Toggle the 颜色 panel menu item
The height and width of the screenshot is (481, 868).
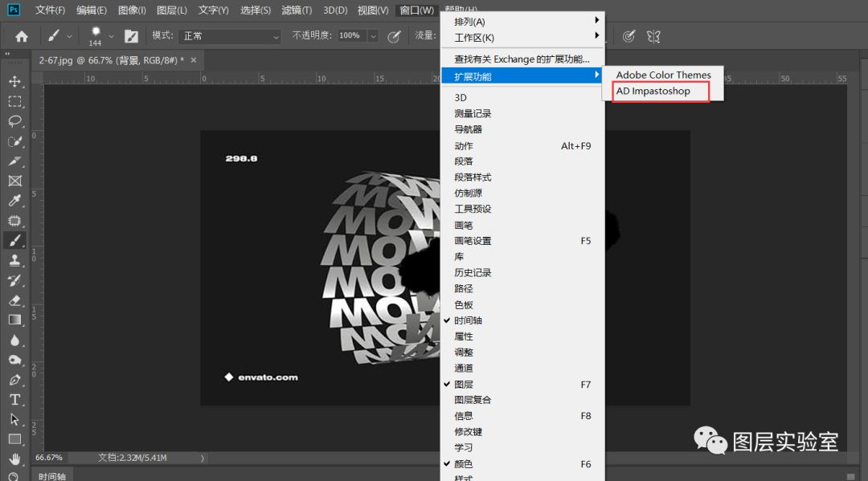click(x=522, y=464)
